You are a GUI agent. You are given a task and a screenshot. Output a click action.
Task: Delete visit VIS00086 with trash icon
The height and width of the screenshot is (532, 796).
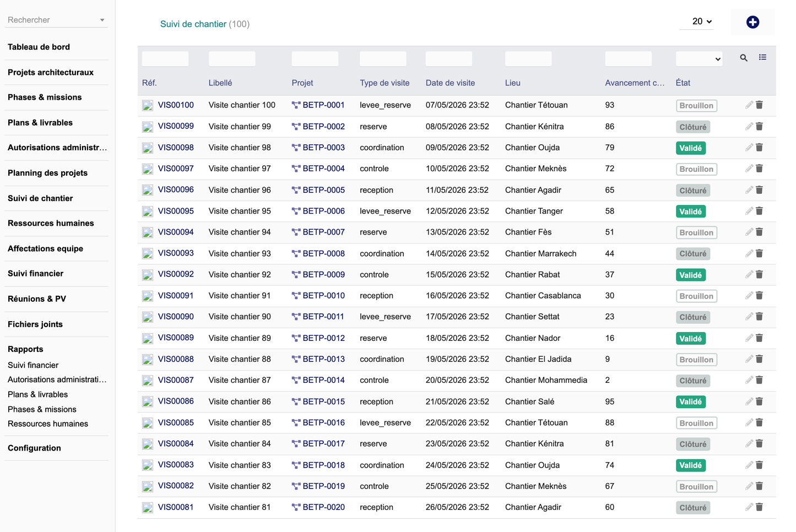(759, 401)
